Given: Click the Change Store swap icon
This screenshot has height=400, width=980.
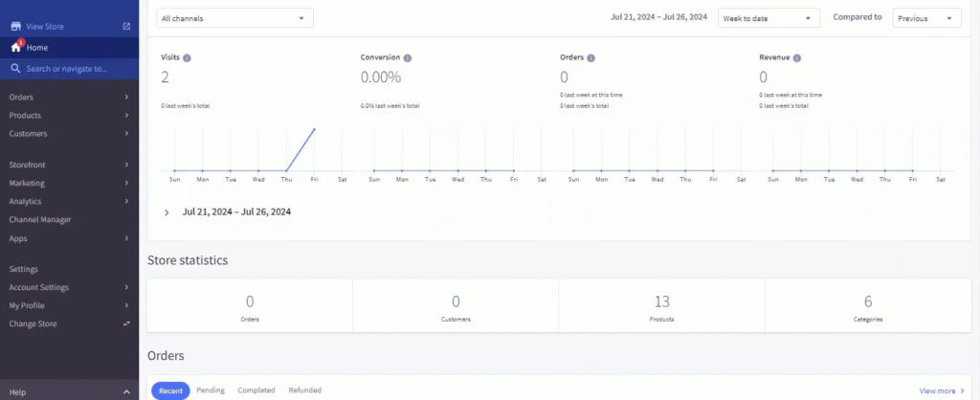Looking at the screenshot, I should pyautogui.click(x=126, y=324).
